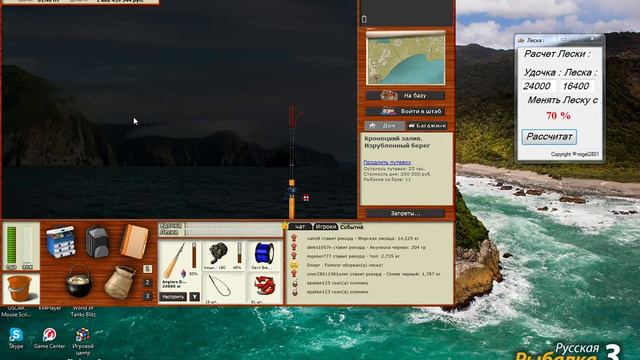Open the Игроки tab
This screenshot has width=640, height=360.
326,227
